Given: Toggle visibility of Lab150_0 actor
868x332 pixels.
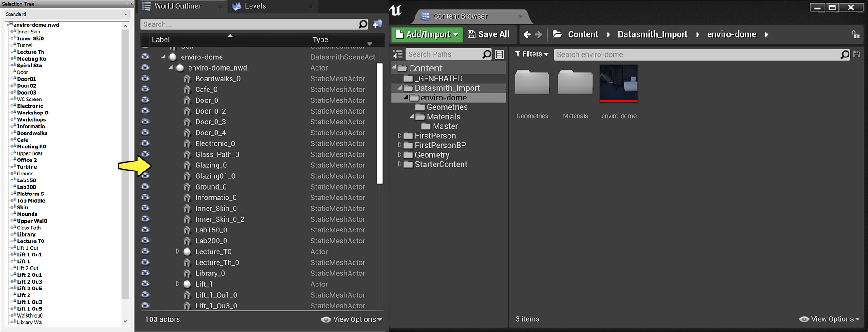Looking at the screenshot, I should click(x=145, y=230).
